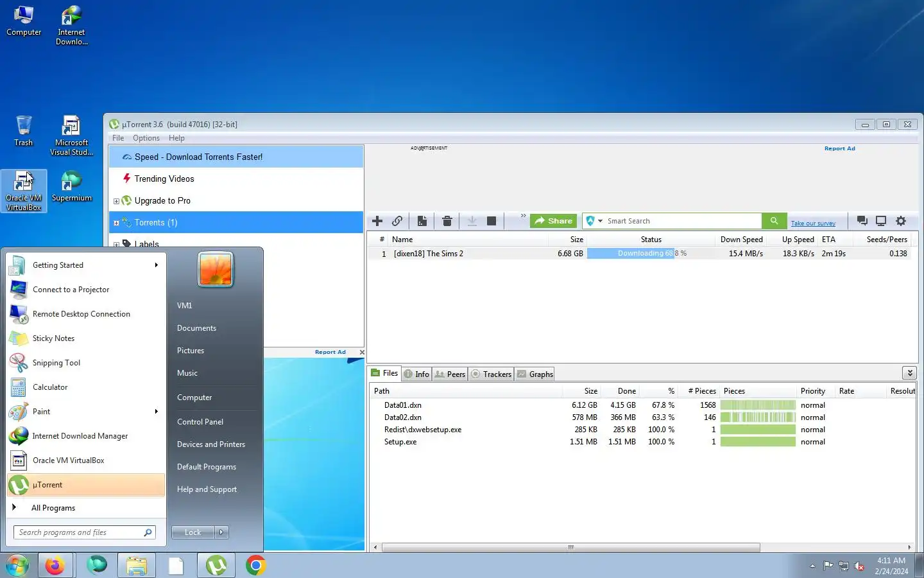Screen dimensions: 924x578
Task: Click the green Share button
Action: click(x=553, y=221)
